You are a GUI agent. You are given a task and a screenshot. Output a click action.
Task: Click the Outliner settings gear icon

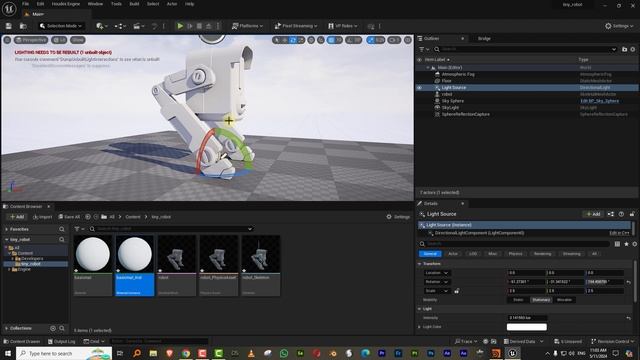(633, 49)
